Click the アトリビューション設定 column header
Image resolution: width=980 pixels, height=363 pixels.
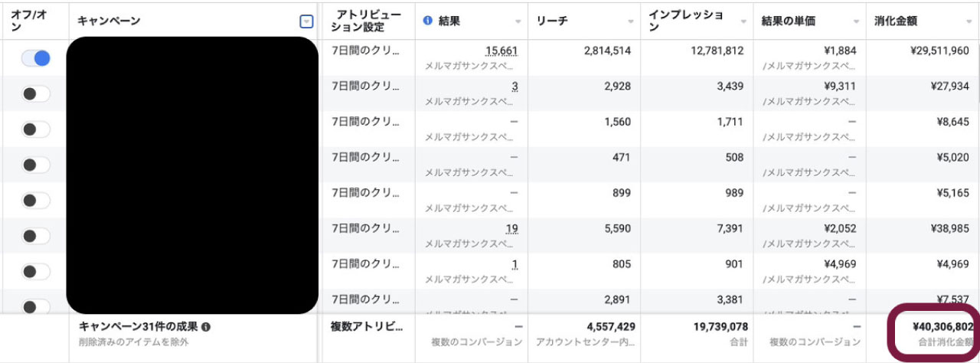(358, 21)
